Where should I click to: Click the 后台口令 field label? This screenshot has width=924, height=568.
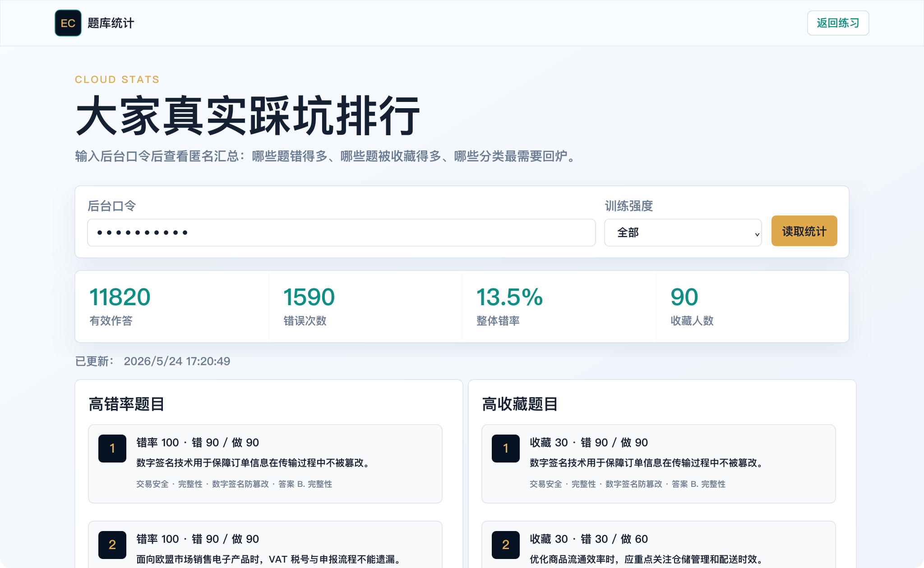coord(112,206)
